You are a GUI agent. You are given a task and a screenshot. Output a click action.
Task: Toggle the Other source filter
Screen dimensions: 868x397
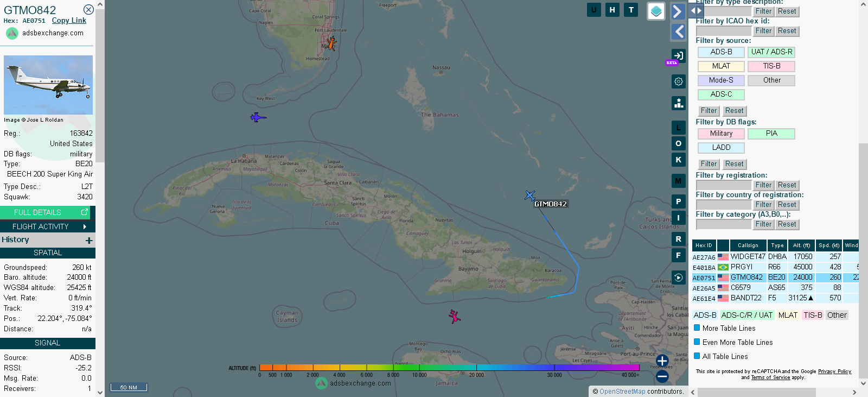coord(771,80)
